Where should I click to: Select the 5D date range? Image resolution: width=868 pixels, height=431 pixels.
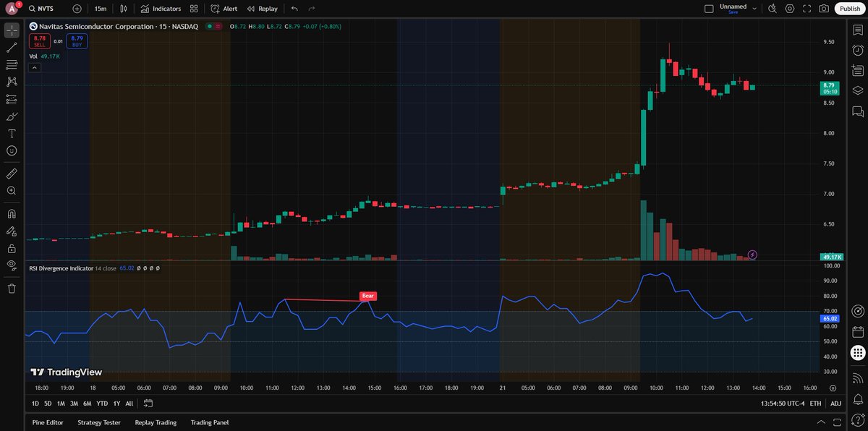click(48, 404)
